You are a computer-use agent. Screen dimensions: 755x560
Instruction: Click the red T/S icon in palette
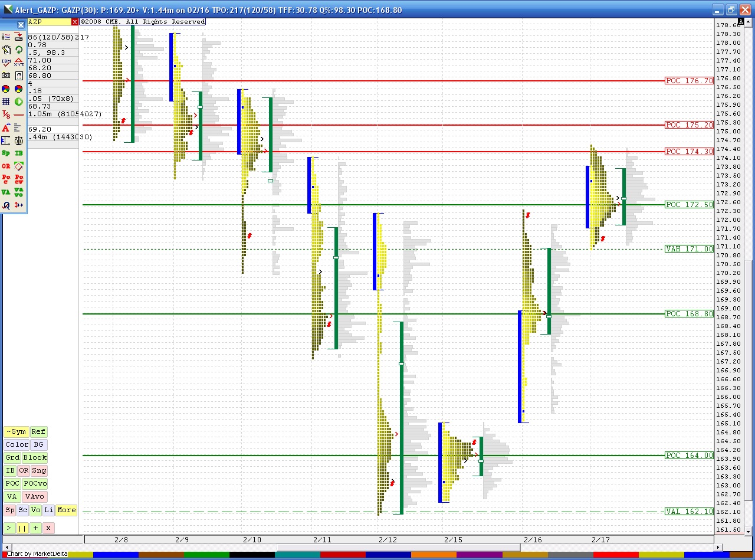tap(6, 114)
